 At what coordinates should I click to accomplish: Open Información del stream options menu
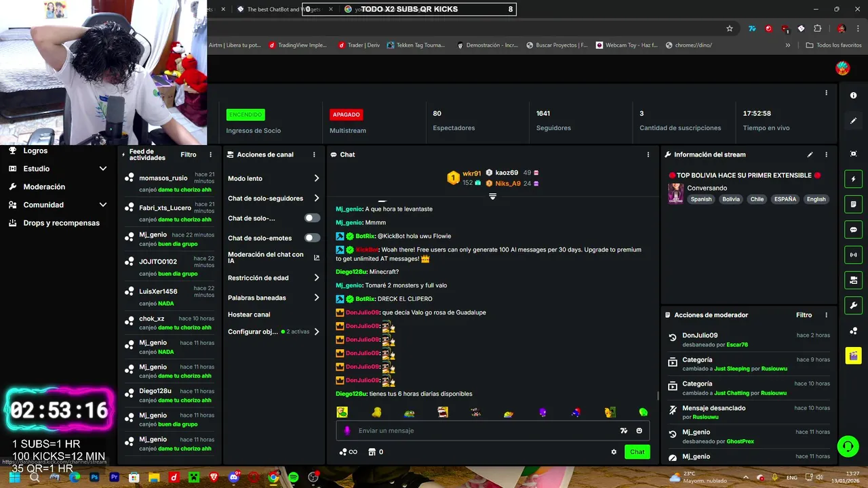tap(826, 155)
